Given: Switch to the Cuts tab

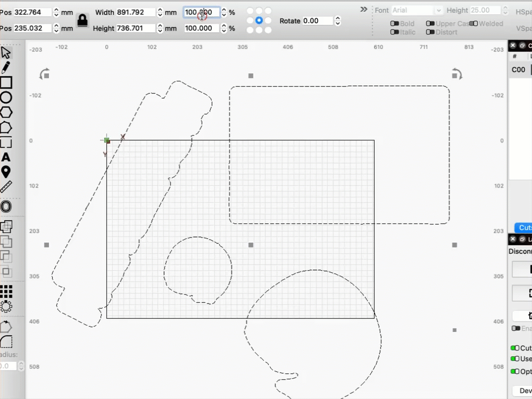Looking at the screenshot, I should (523, 227).
